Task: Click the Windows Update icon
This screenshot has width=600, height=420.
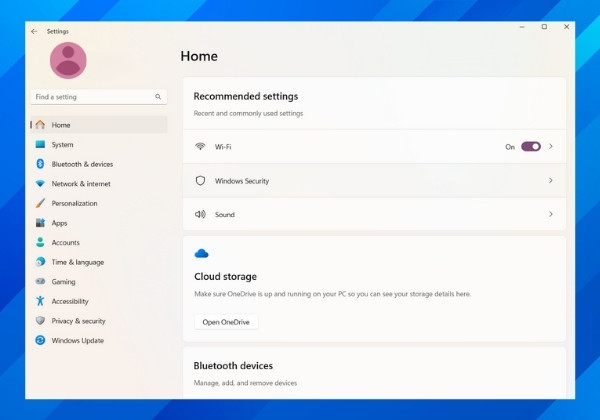Action: point(40,340)
